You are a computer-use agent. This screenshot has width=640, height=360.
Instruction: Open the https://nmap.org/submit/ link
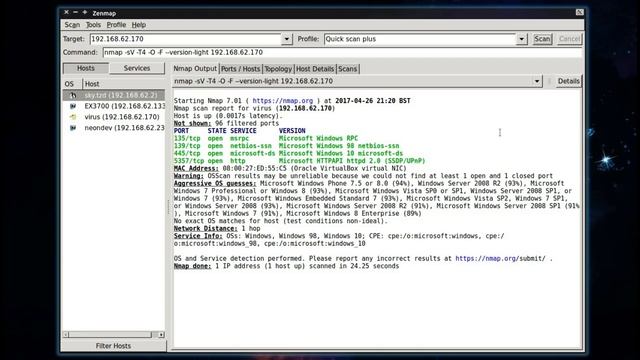pos(500,258)
